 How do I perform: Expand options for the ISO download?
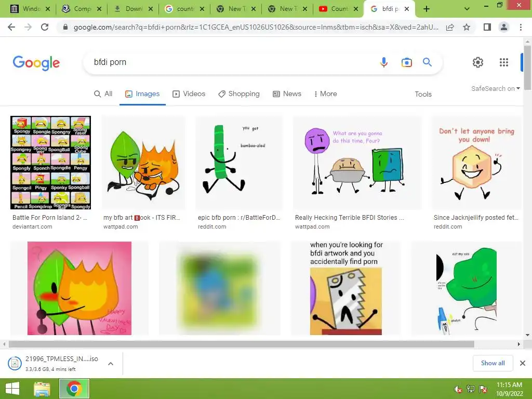click(110, 364)
